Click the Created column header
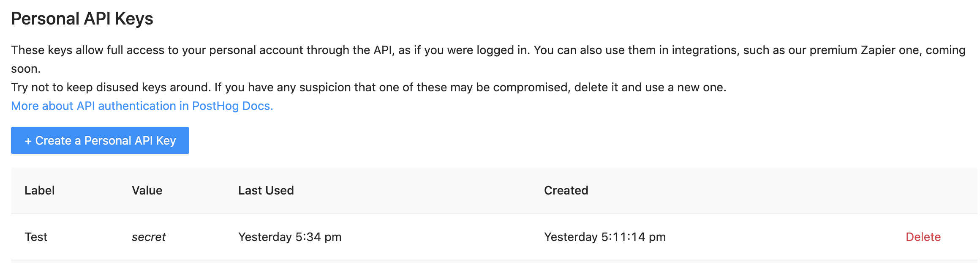 pos(566,190)
